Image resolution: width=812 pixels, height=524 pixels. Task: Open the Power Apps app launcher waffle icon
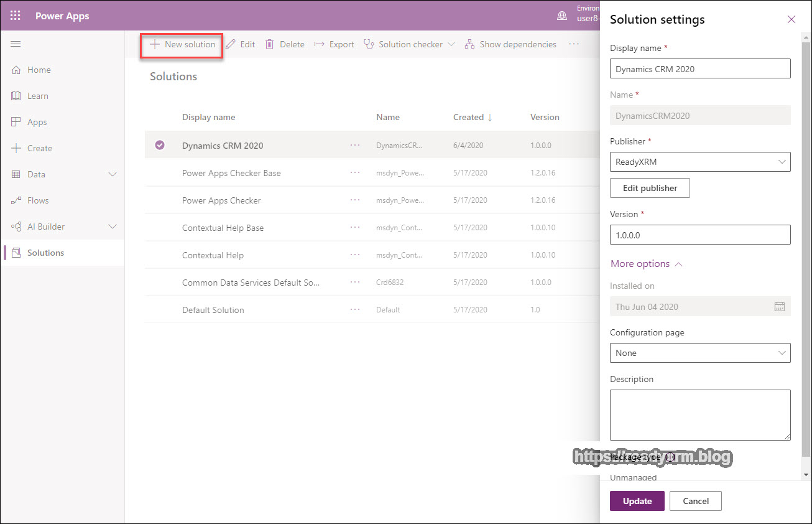pyautogui.click(x=15, y=16)
